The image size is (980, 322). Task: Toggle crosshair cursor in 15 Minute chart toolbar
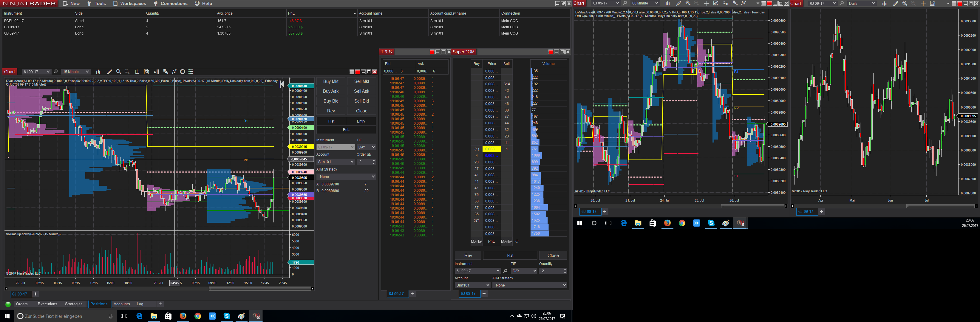tap(137, 72)
